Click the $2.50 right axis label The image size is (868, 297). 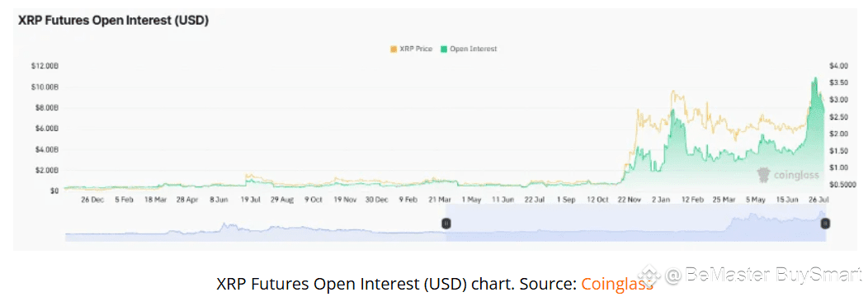click(x=838, y=116)
